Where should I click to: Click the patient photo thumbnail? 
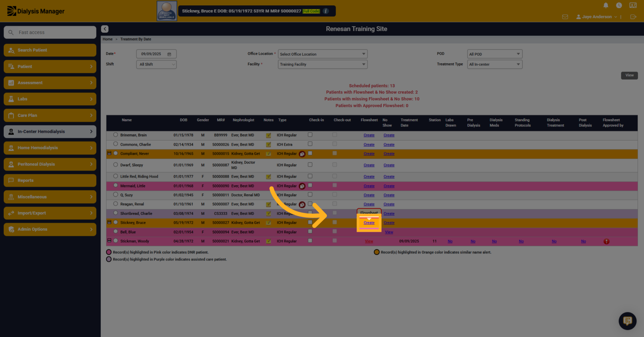click(167, 11)
